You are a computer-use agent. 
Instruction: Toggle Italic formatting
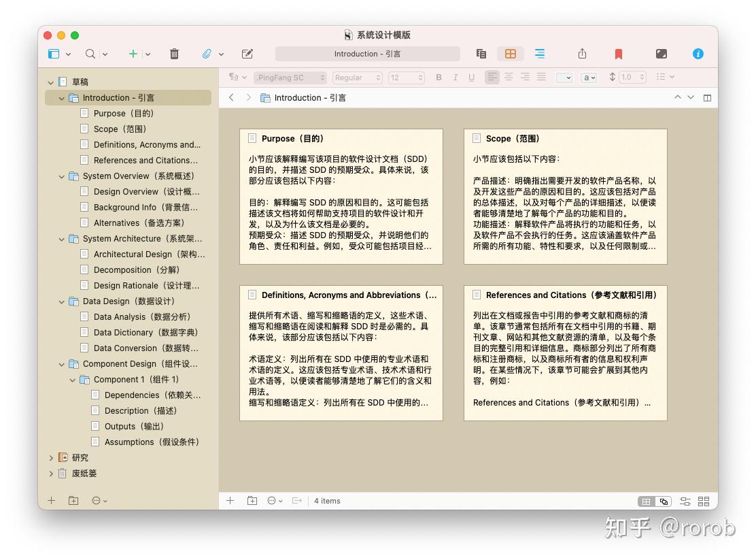coord(455,78)
